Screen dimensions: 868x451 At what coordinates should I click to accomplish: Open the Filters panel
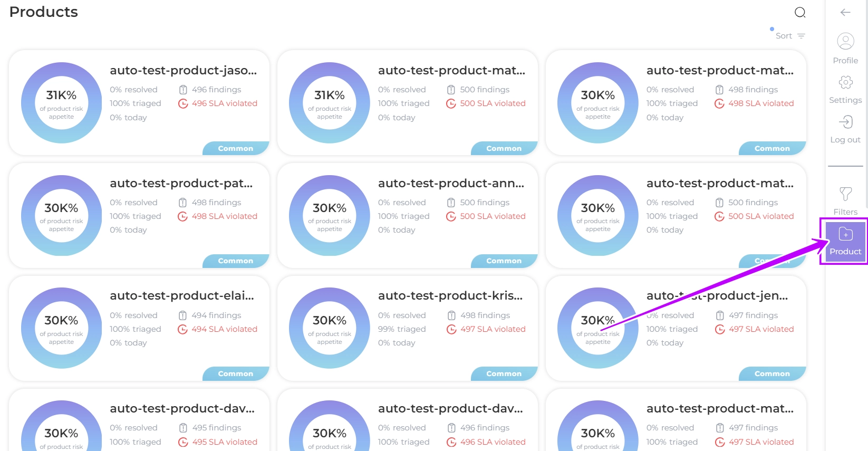click(845, 200)
